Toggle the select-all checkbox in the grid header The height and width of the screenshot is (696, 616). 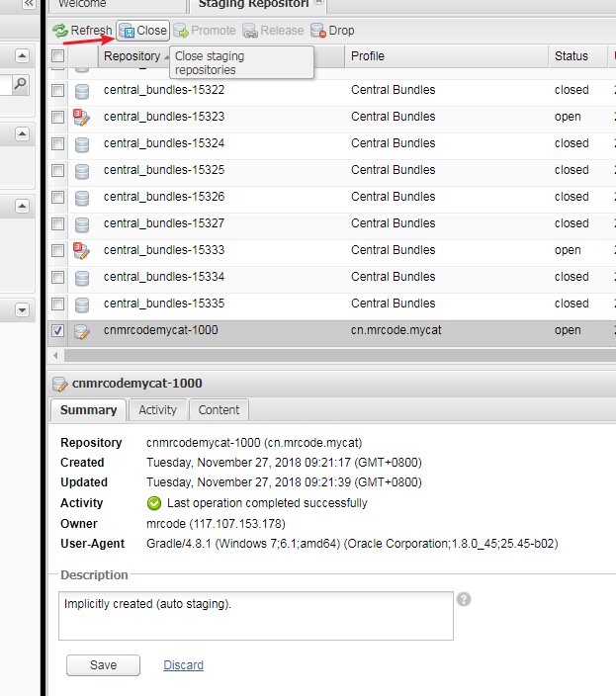coord(58,56)
